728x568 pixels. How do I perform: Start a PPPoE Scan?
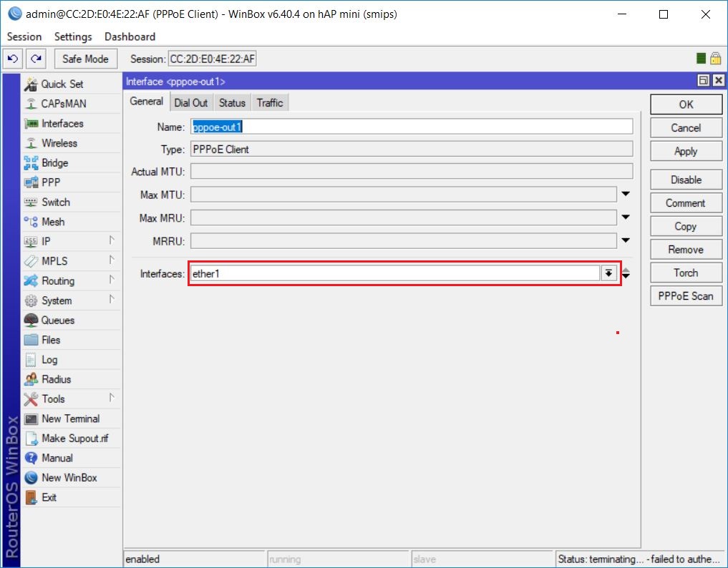point(685,295)
